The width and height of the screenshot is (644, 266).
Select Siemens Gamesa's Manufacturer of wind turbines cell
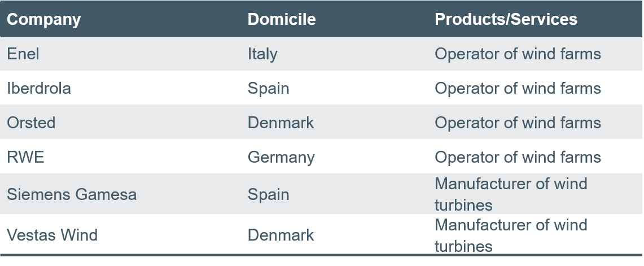pyautogui.click(x=511, y=194)
